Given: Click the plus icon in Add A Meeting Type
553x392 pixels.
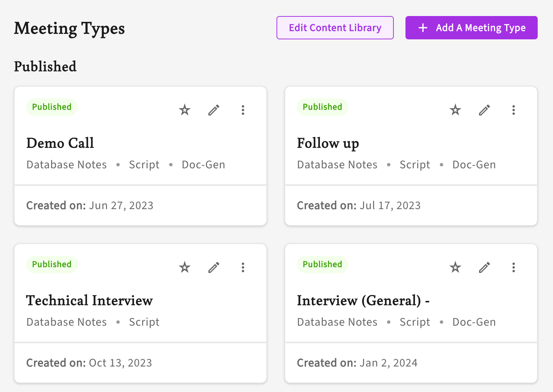Looking at the screenshot, I should (423, 27).
